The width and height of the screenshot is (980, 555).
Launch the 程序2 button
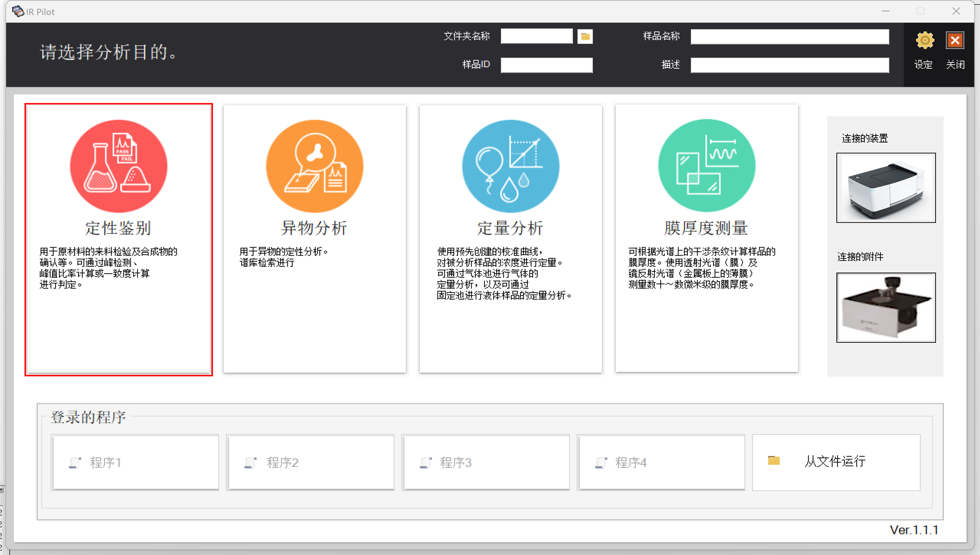pyautogui.click(x=311, y=462)
